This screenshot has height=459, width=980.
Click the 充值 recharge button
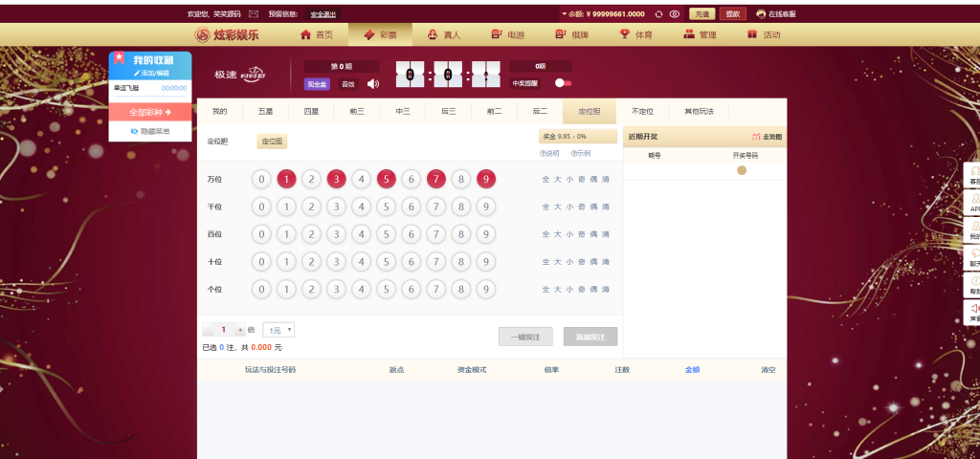702,14
